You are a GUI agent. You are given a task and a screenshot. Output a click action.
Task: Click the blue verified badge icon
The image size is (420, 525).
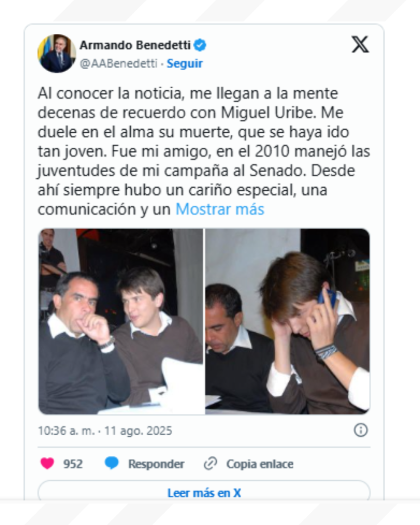[200, 45]
